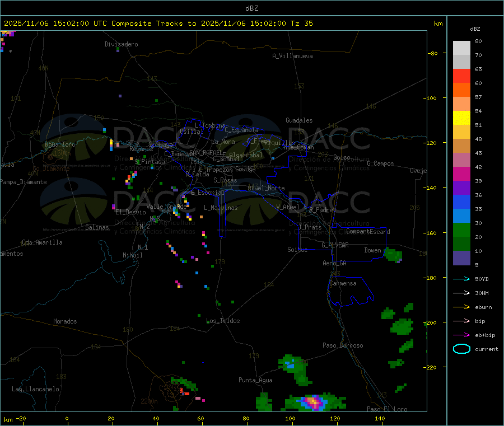The width and height of the screenshot is (504, 426).
Task: Click the cyan 'current' ellipse legend symbol
Action: pos(461,349)
